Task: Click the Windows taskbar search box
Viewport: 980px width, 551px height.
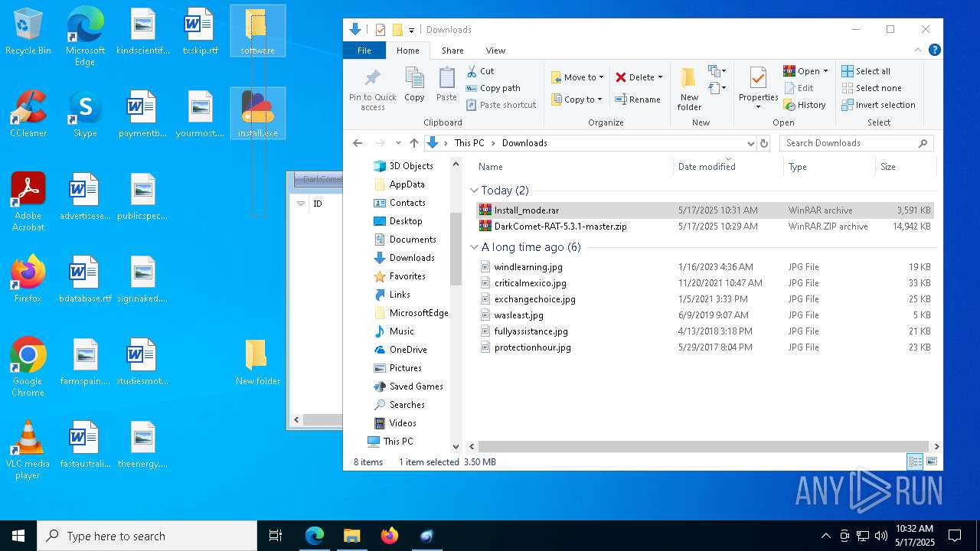Action: point(147,536)
